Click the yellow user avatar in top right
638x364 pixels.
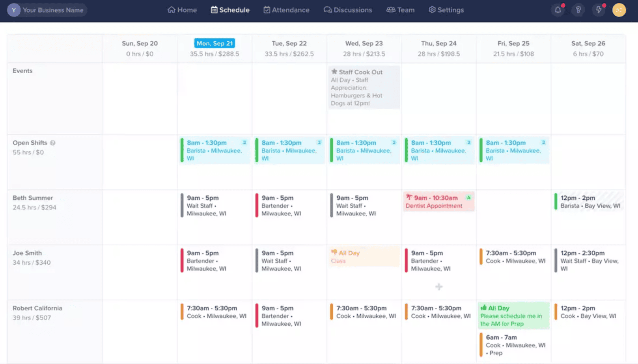[619, 10]
